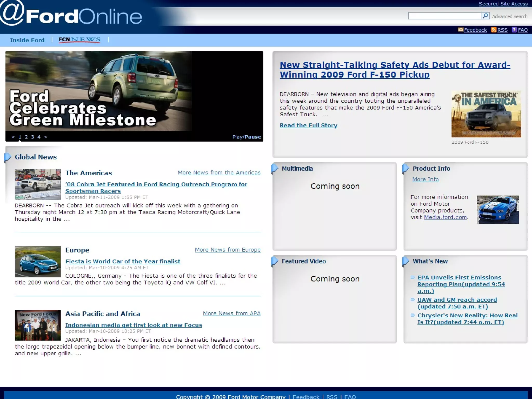Jump to slide 3 in slideshow
The image size is (532, 399).
(x=32, y=137)
